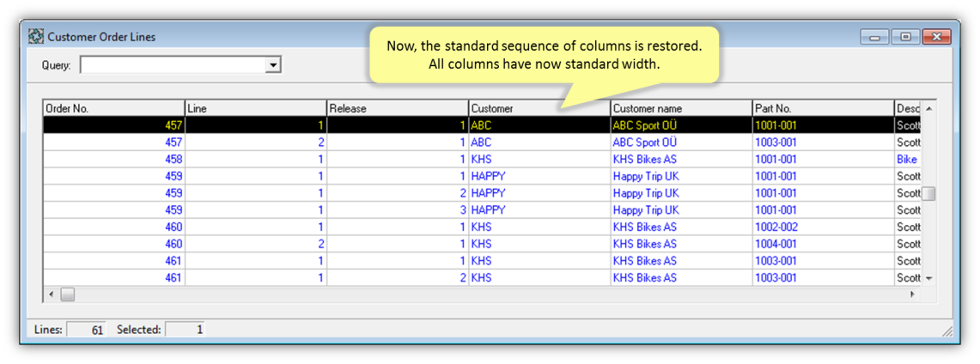Select order 457 in the second row
980x364 pixels.
(x=113, y=143)
